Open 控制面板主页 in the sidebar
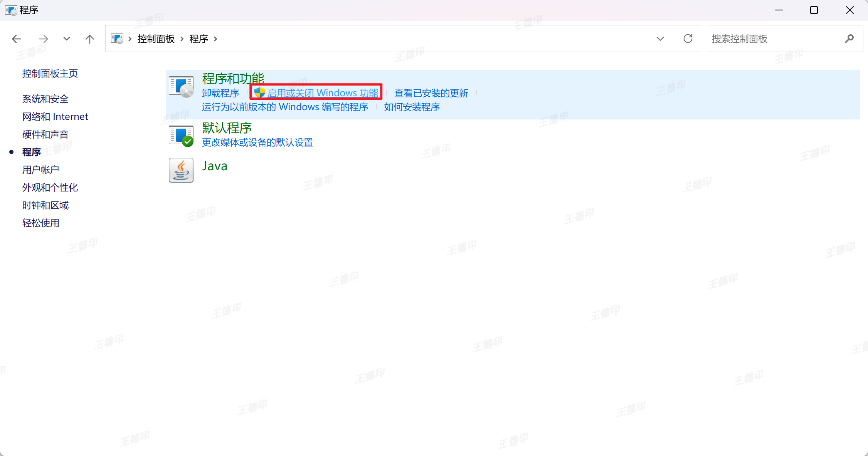Screen dimensions: 868x456 50,74
